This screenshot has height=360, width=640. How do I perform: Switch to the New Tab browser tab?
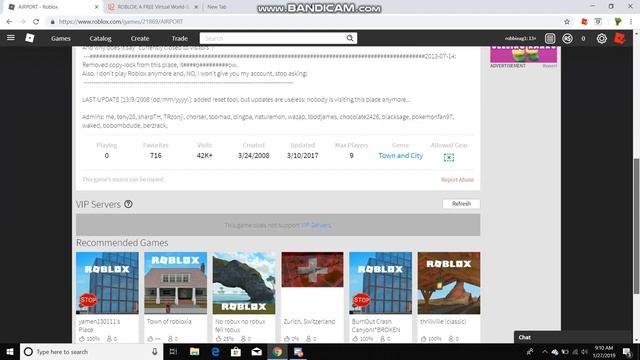tap(217, 7)
